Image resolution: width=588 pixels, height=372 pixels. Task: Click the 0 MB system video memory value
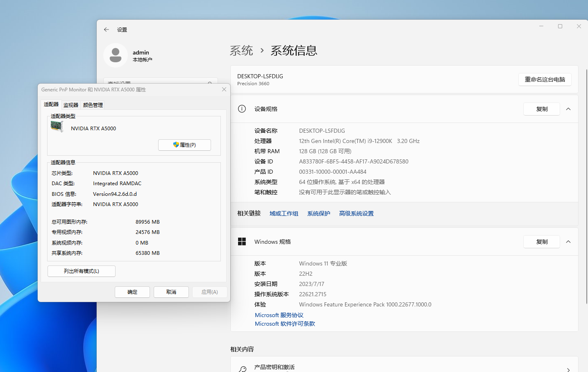[x=142, y=243]
